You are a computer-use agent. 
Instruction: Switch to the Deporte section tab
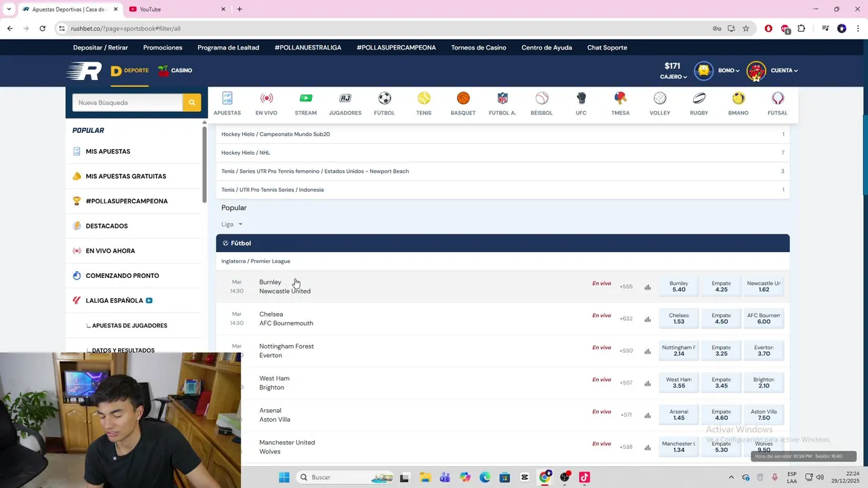[130, 70]
